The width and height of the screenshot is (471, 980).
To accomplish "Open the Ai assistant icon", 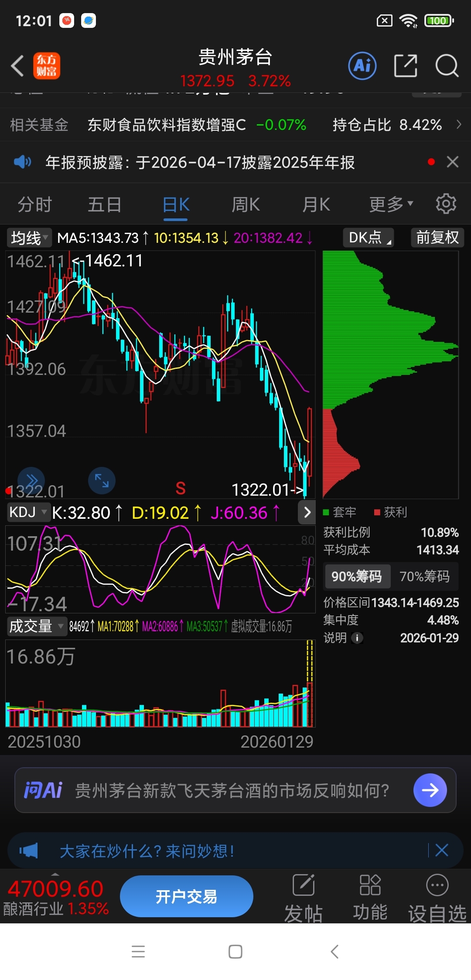I will pyautogui.click(x=362, y=66).
